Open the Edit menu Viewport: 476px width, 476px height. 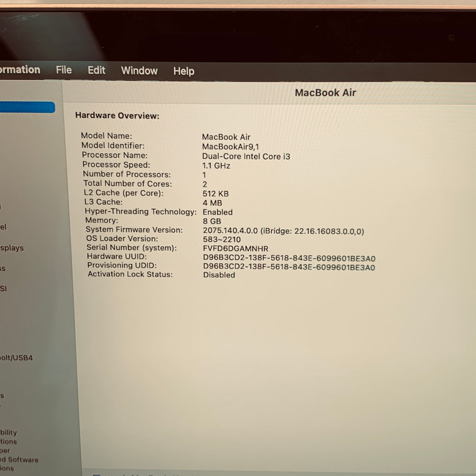click(96, 71)
